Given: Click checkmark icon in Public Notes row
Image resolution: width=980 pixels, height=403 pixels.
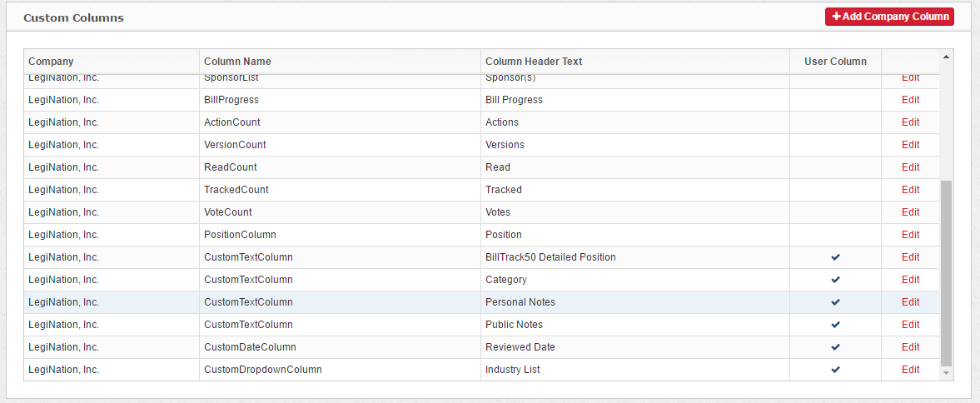Looking at the screenshot, I should pos(835,325).
